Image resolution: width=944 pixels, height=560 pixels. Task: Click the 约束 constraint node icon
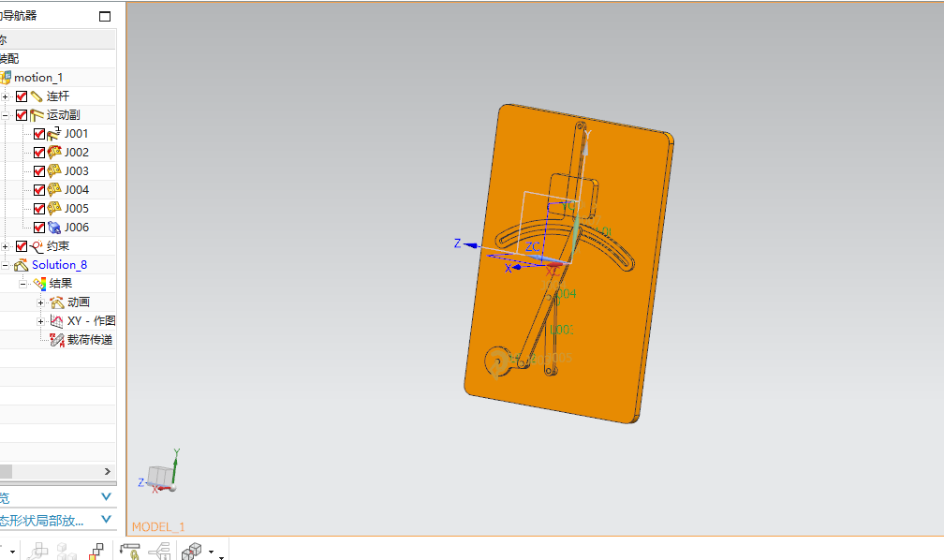point(37,246)
